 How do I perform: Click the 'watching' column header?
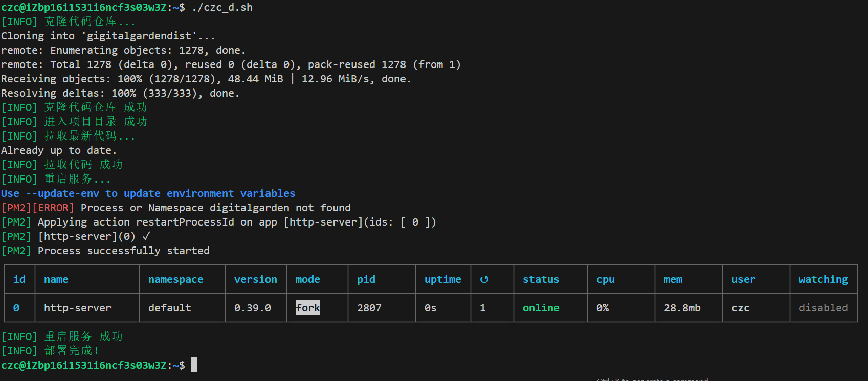click(x=824, y=279)
